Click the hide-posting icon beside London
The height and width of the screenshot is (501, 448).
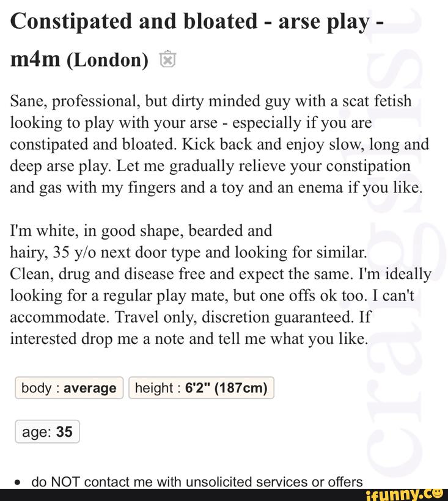[167, 60]
